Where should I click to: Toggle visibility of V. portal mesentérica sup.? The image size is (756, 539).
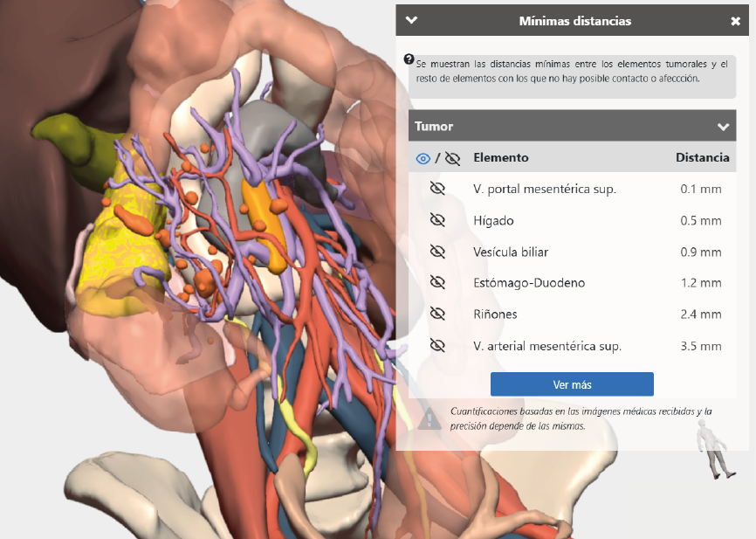(x=437, y=189)
